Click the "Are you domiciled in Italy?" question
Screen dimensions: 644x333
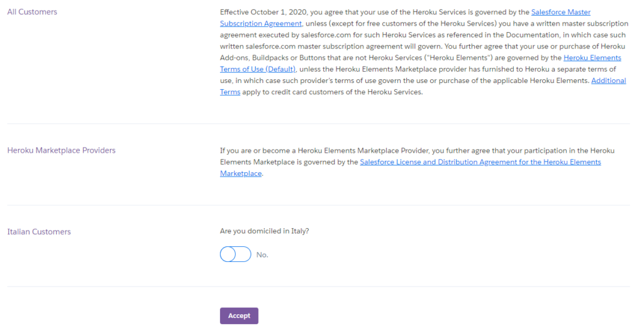[x=264, y=231]
